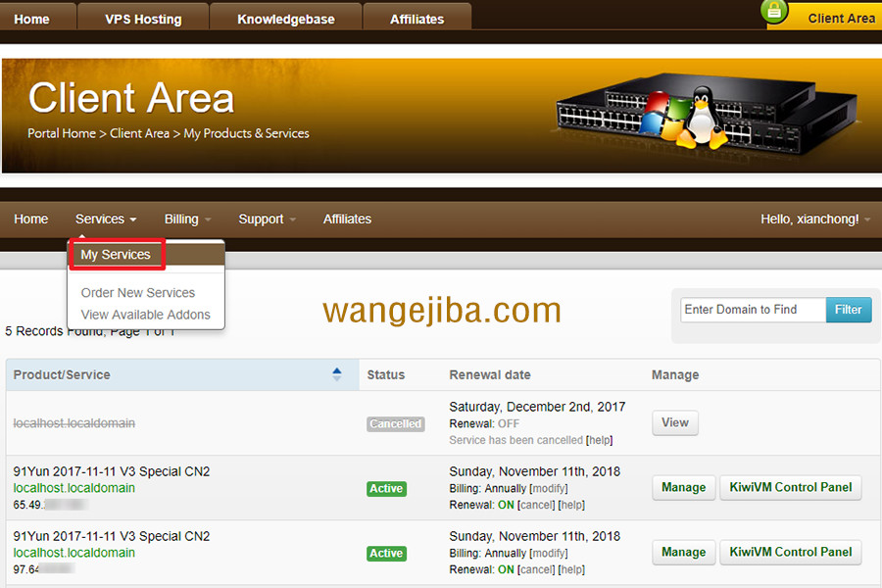Click the sort arrow in Product/Service column
The width and height of the screenshot is (882, 588).
pyautogui.click(x=336, y=374)
